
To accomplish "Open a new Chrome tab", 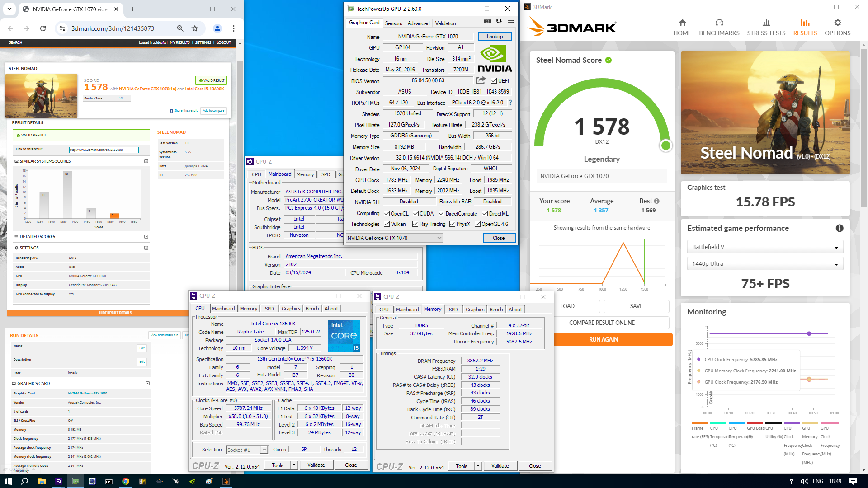I will pos(132,9).
